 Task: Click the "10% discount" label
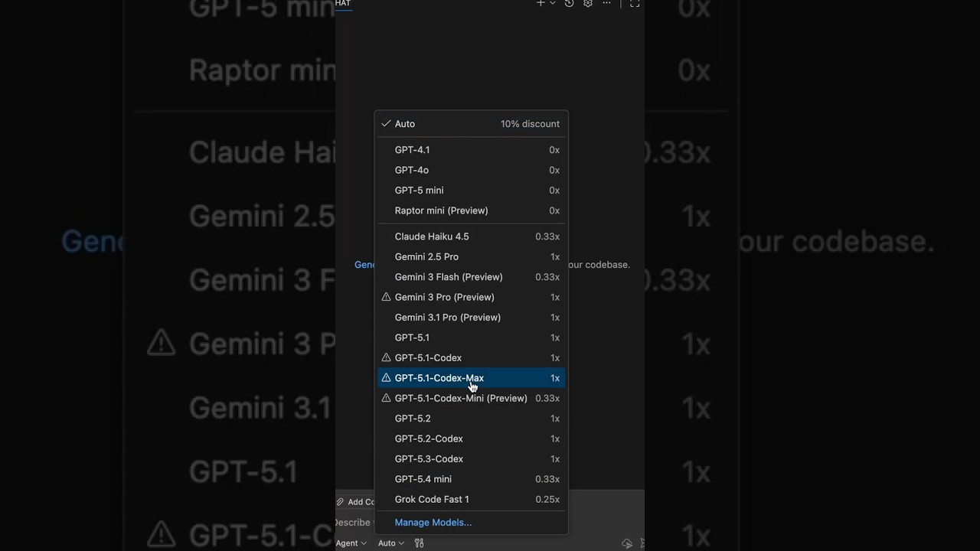coord(530,124)
